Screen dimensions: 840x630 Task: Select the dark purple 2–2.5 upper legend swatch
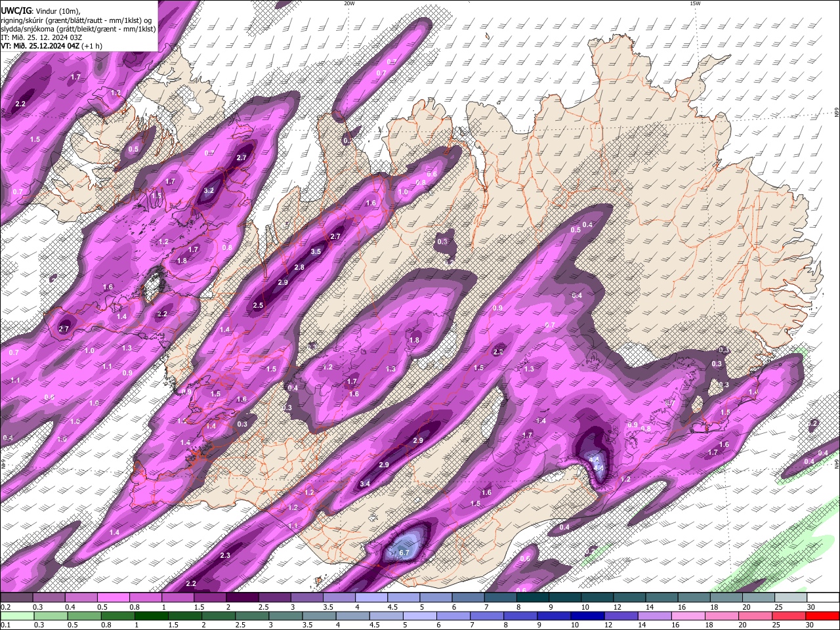[x=242, y=598]
